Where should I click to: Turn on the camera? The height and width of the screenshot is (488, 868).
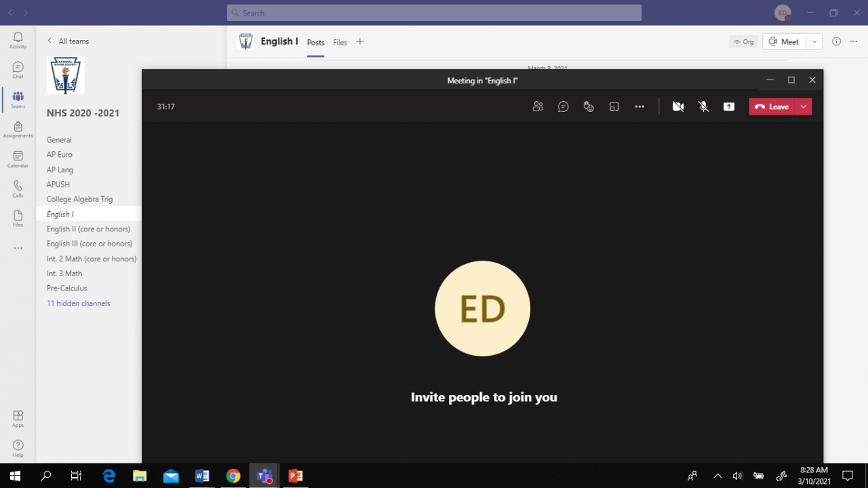coord(677,107)
